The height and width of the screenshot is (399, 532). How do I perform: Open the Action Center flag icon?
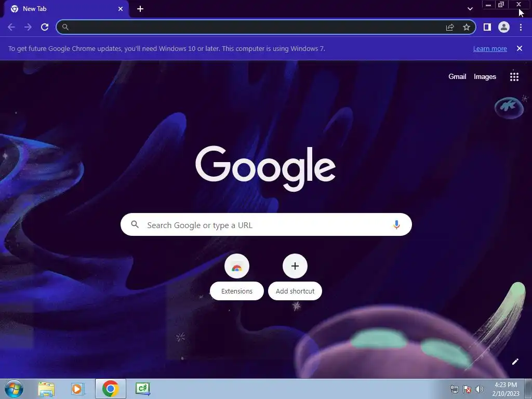467,389
